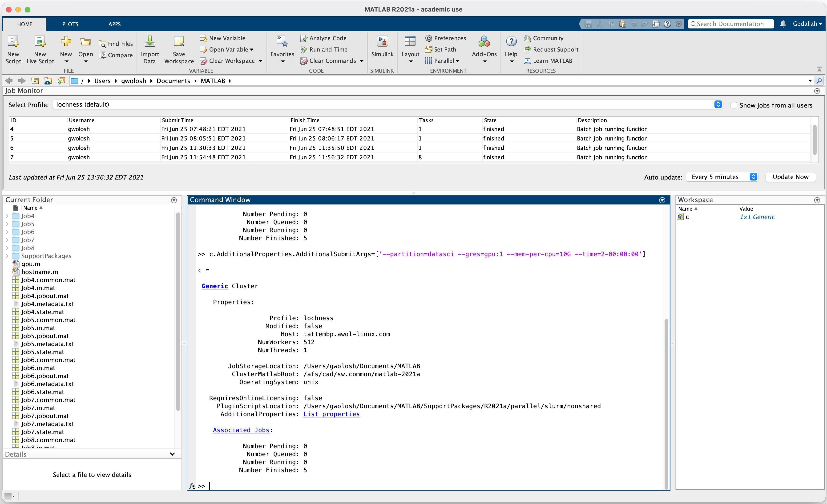Click the Simulink icon
Screen dimensions: 827x504
point(382,49)
